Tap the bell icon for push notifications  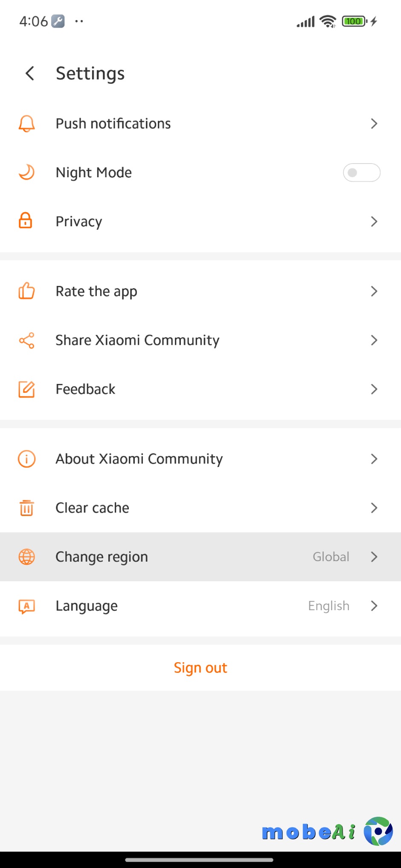tap(26, 124)
